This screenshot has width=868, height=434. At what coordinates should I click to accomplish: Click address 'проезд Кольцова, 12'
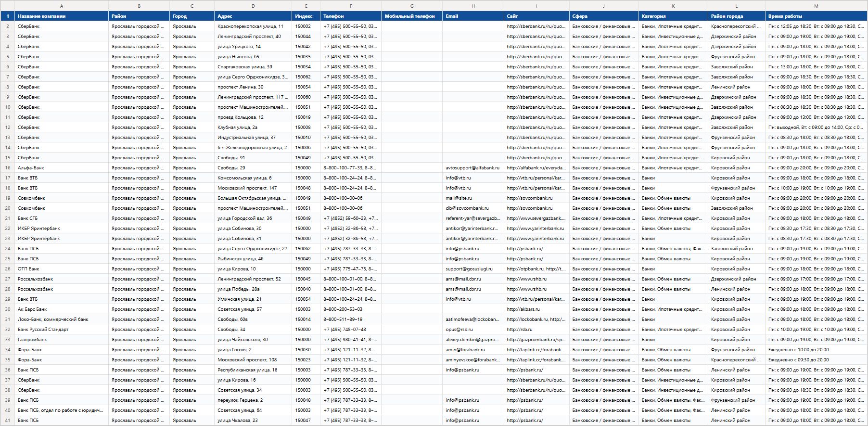coord(253,117)
